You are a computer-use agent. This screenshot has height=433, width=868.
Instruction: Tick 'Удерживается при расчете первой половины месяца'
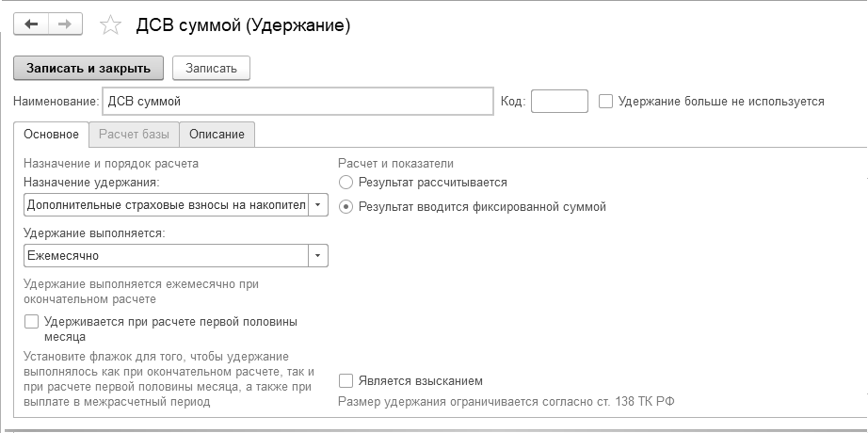click(32, 322)
